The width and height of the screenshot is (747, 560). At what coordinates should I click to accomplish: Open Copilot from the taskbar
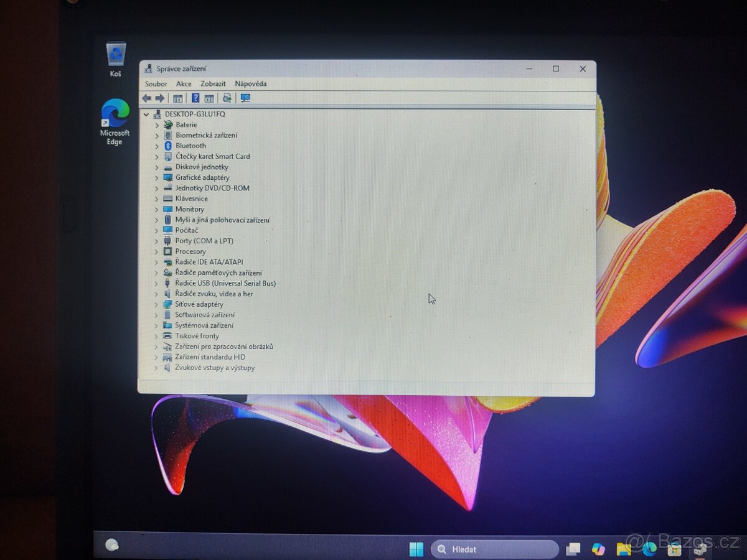598,550
